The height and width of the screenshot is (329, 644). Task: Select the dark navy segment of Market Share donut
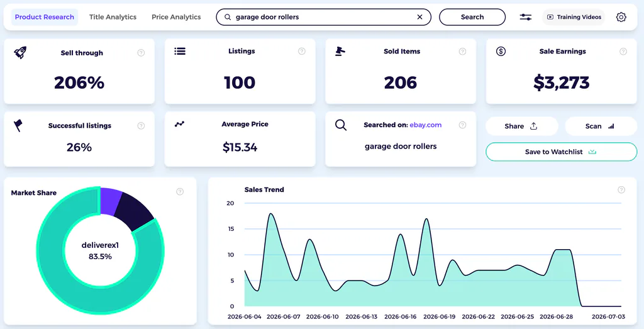[136, 211]
